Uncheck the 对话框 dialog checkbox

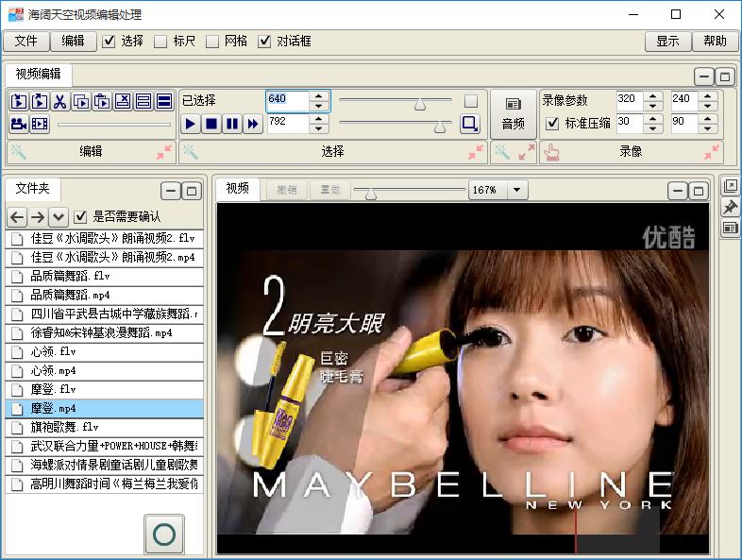coord(264,42)
